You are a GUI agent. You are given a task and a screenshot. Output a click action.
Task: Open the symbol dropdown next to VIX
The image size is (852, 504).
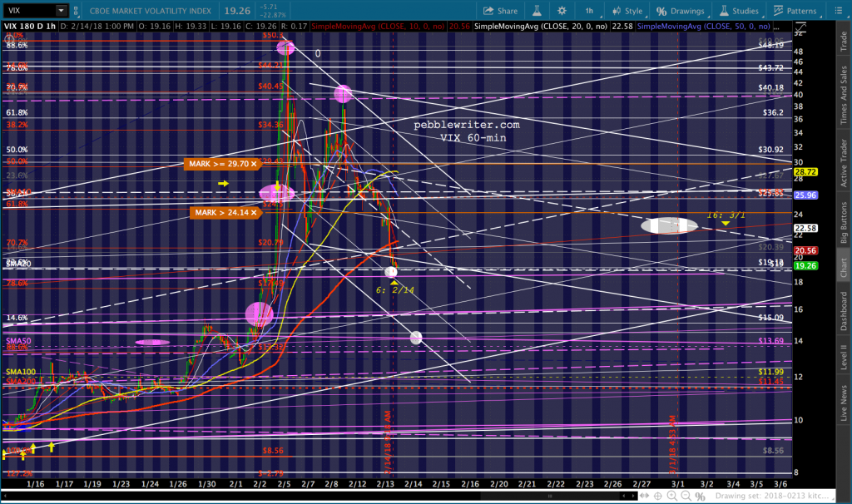click(x=62, y=11)
